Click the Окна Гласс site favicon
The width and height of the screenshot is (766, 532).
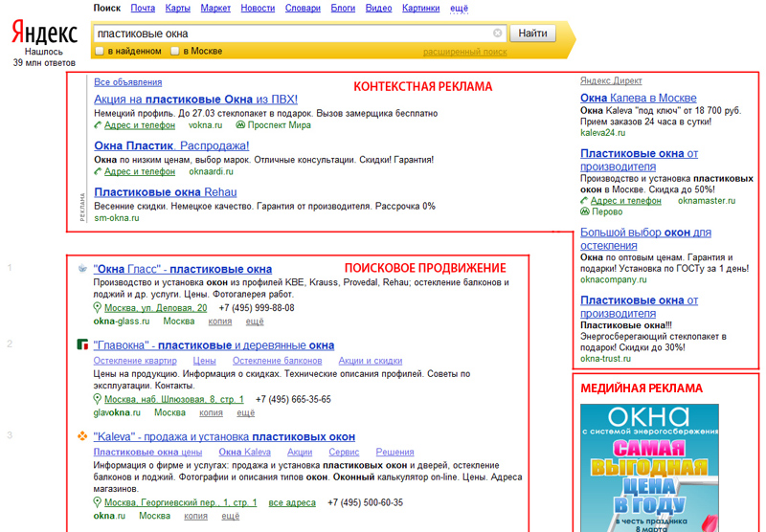click(x=82, y=268)
